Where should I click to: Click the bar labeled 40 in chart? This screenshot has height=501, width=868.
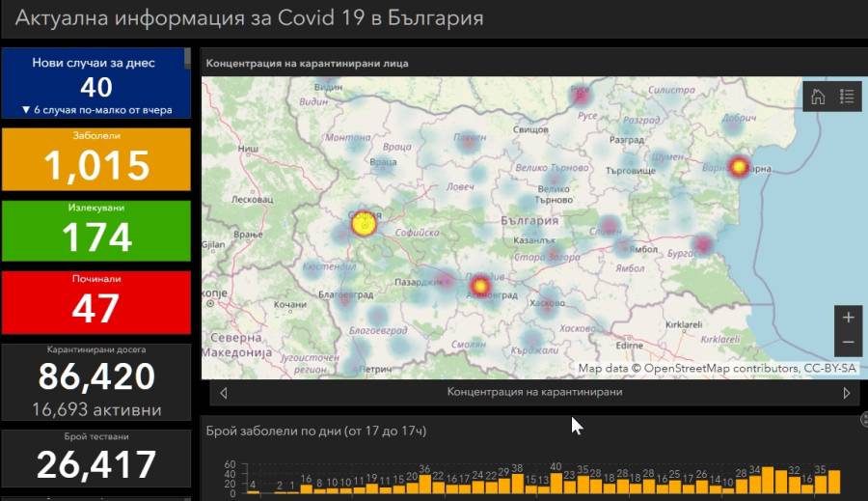(x=556, y=484)
